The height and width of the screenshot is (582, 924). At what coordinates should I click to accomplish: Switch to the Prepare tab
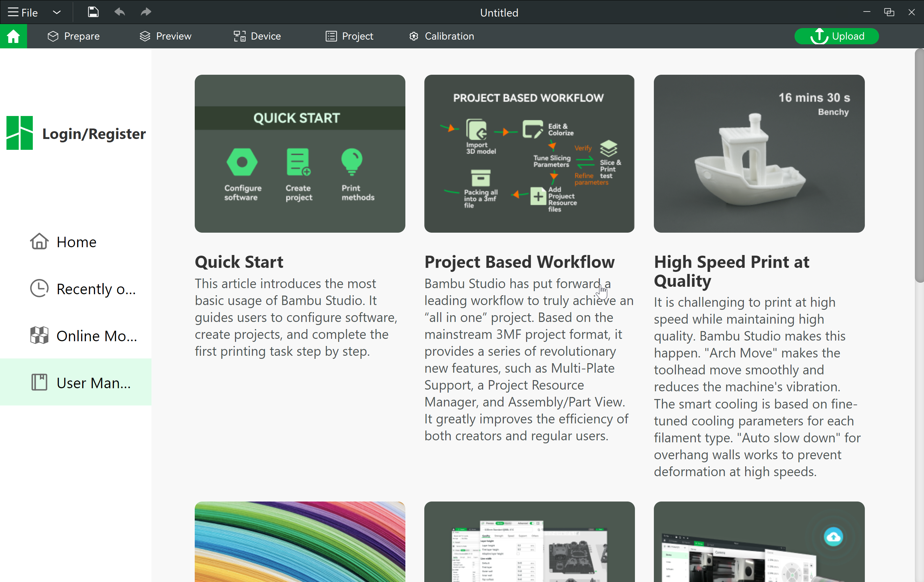point(73,36)
